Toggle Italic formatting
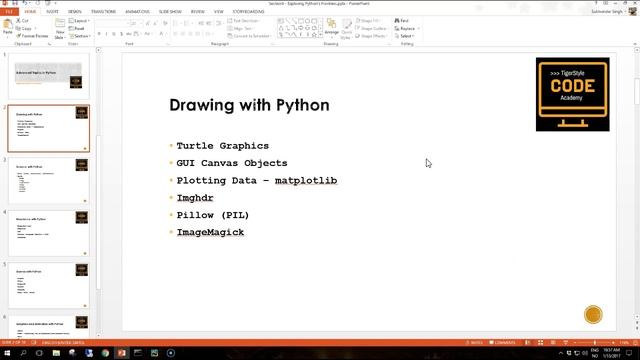Image resolution: width=640 pixels, height=360 pixels. coord(107,34)
